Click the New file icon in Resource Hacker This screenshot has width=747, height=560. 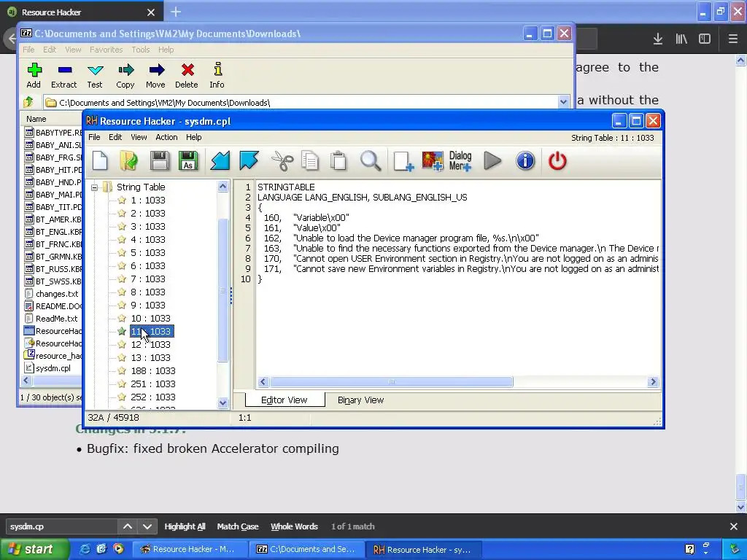pos(100,160)
